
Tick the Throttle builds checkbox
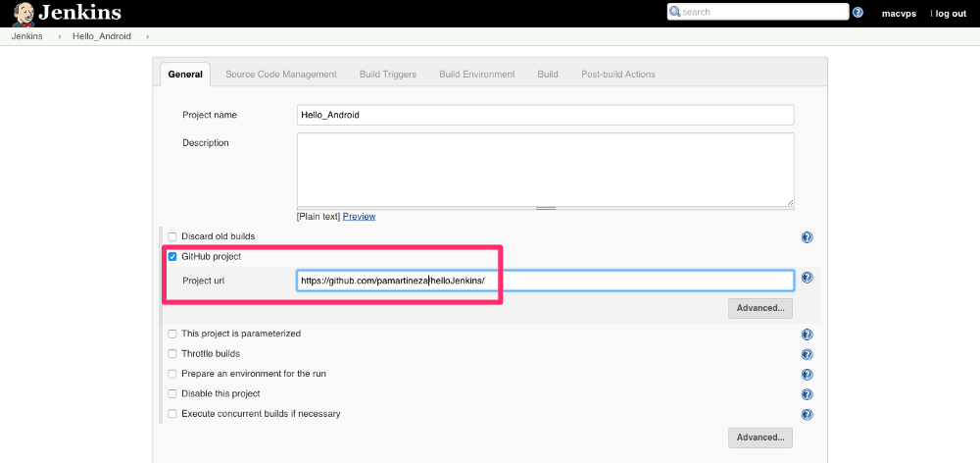(172, 354)
